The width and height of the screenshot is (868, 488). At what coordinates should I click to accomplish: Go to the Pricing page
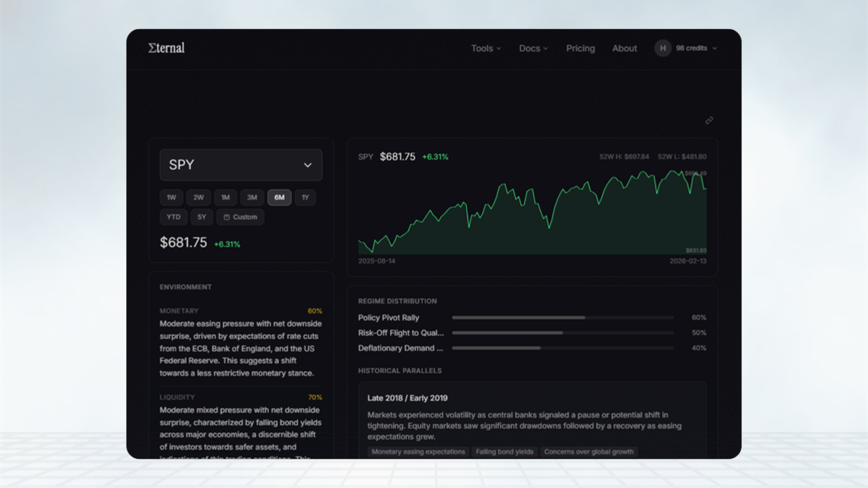(580, 48)
